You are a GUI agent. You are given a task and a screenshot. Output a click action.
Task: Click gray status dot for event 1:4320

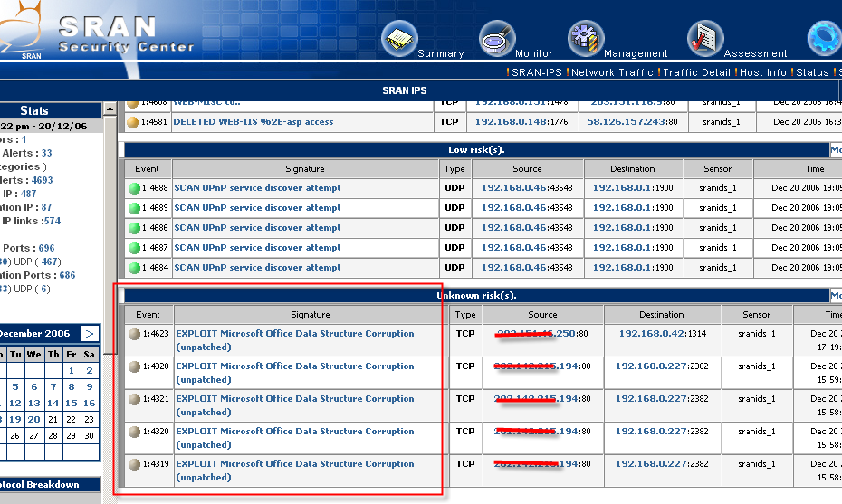click(134, 432)
